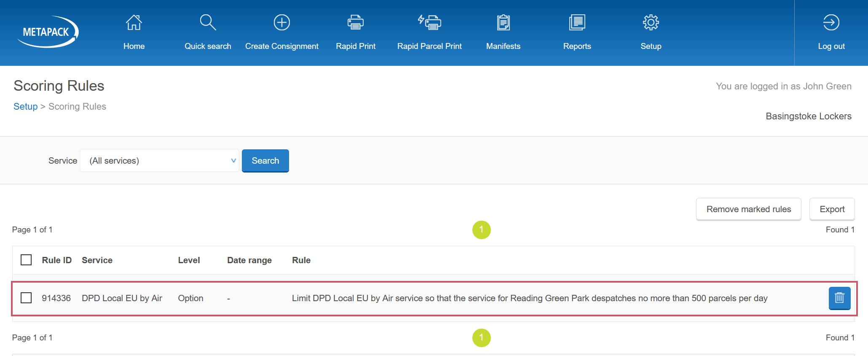Toggle the select-all header checkbox
The image size is (868, 356).
click(26, 260)
